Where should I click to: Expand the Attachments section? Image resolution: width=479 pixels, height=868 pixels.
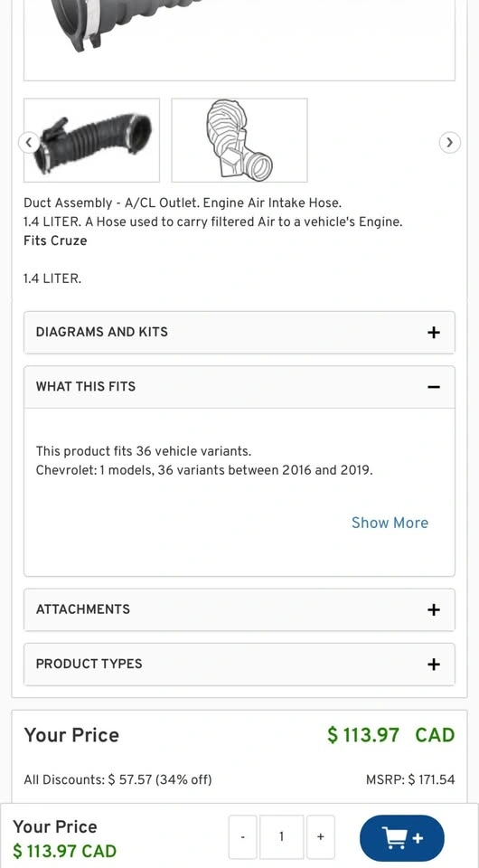(x=239, y=609)
